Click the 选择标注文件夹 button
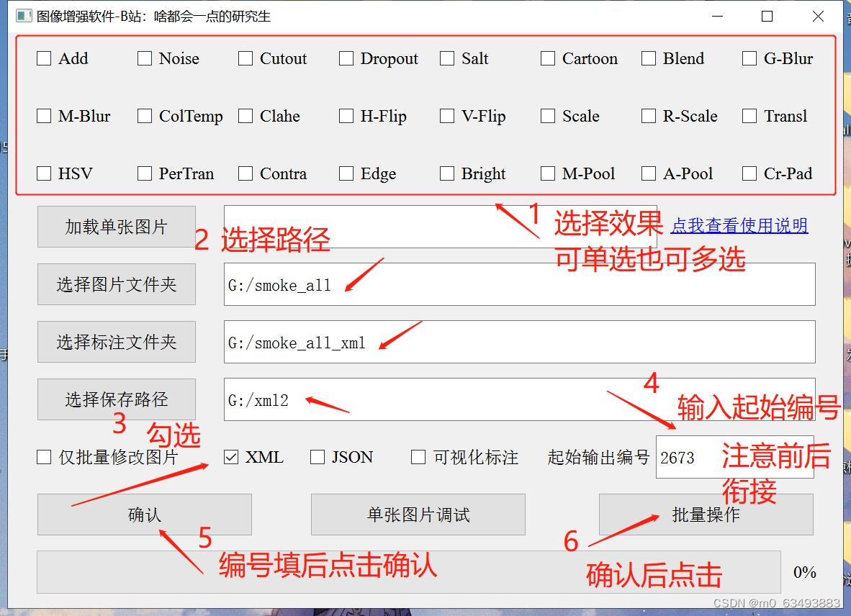 coord(116,341)
